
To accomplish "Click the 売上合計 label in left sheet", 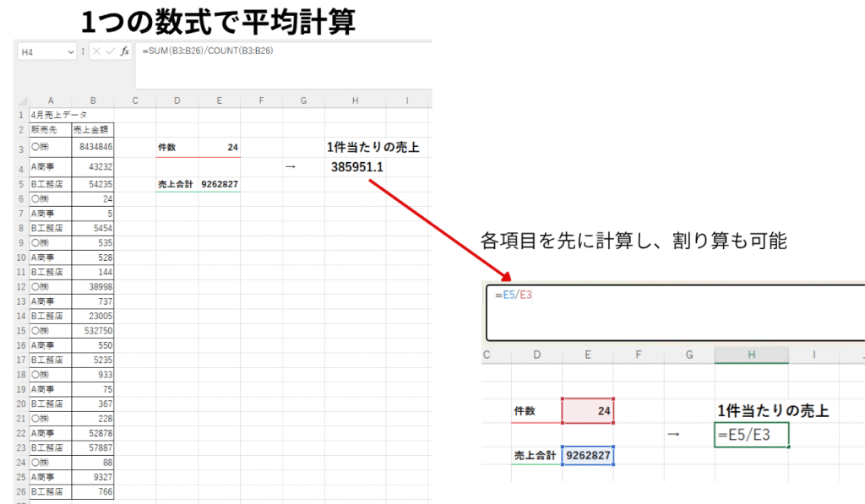I will [x=177, y=184].
